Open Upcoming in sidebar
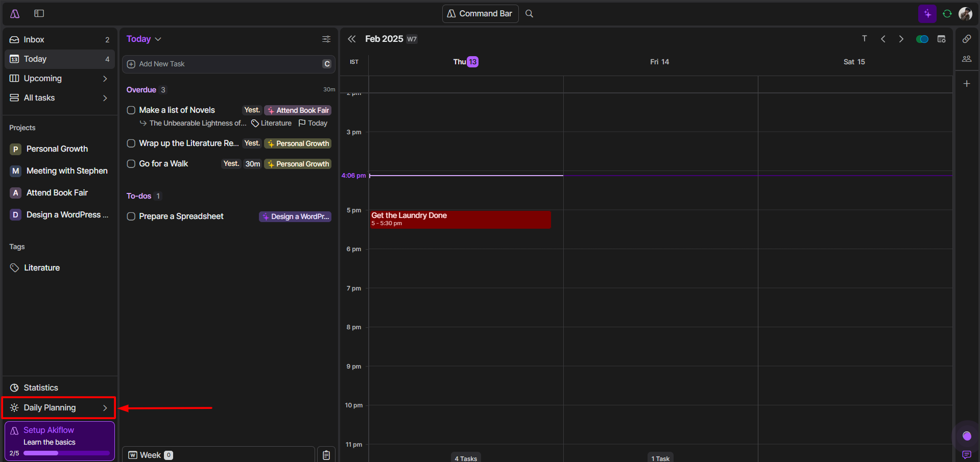 click(x=60, y=79)
